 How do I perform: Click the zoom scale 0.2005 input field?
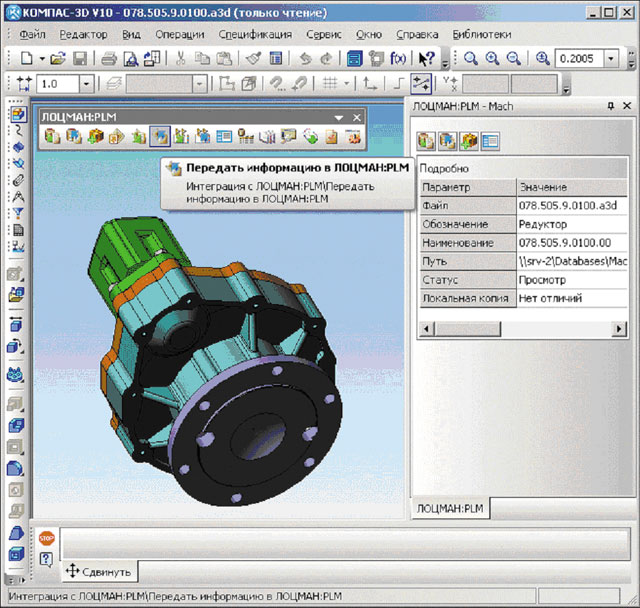point(579,59)
